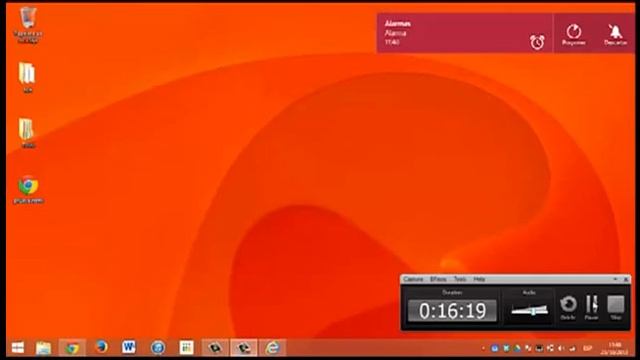Click the alarm clock icon in notification
Image resolution: width=640 pixels, height=360 pixels.
point(537,42)
